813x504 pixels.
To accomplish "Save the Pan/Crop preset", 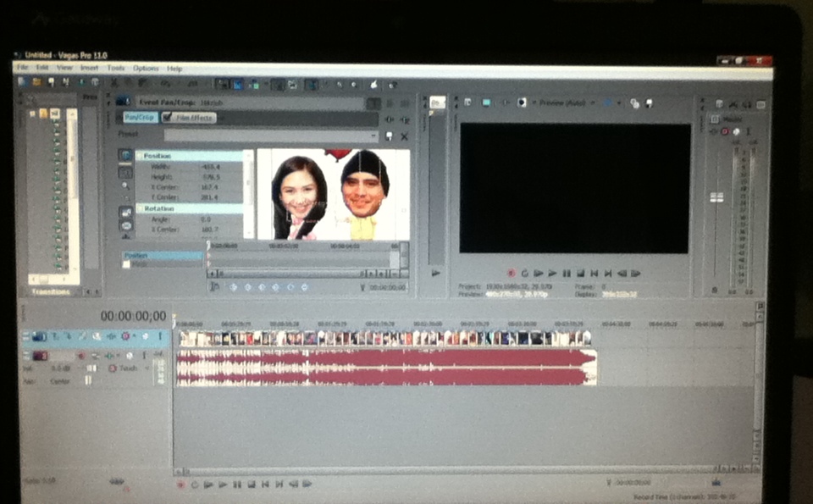I will [x=390, y=136].
